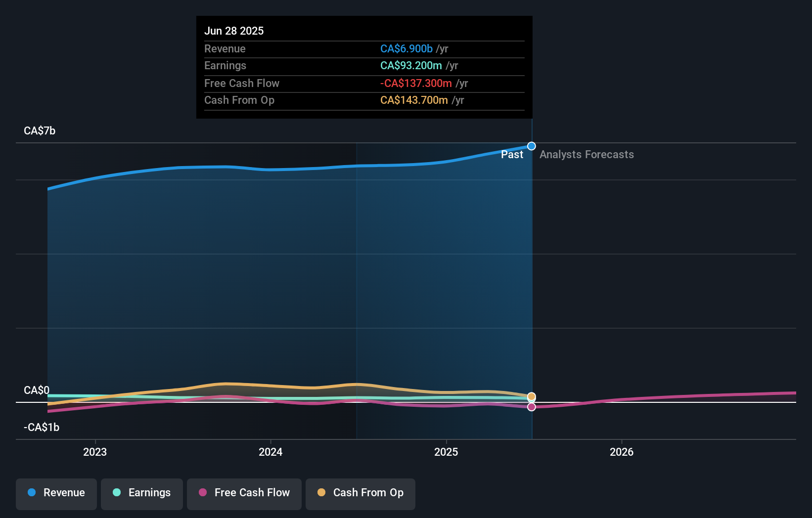Select the pink Free Cash Flow chart marker
This screenshot has width=812, height=518.
531,407
